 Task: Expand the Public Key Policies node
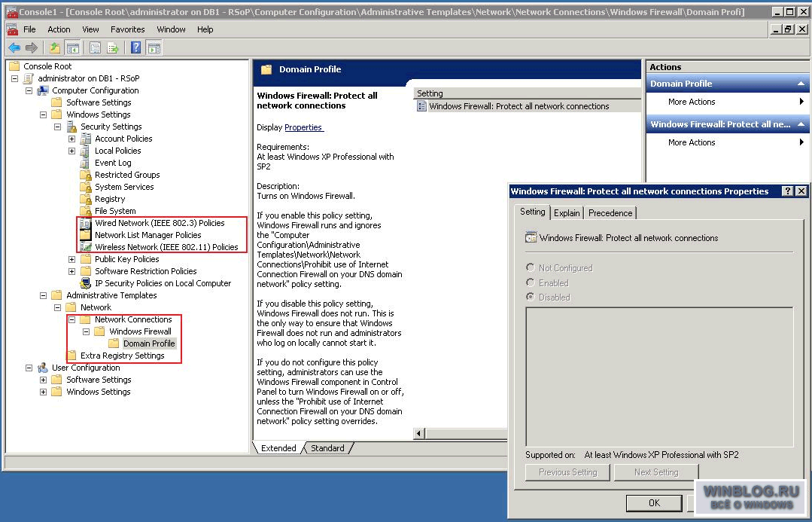pyautogui.click(x=72, y=259)
